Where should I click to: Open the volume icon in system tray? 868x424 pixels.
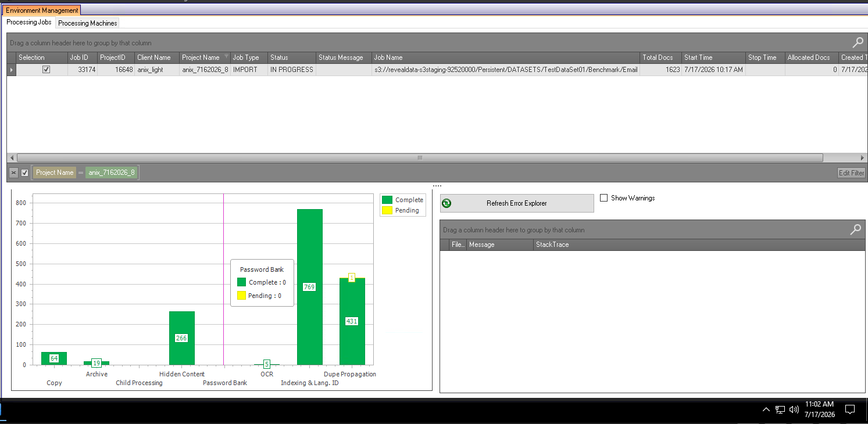pyautogui.click(x=794, y=409)
